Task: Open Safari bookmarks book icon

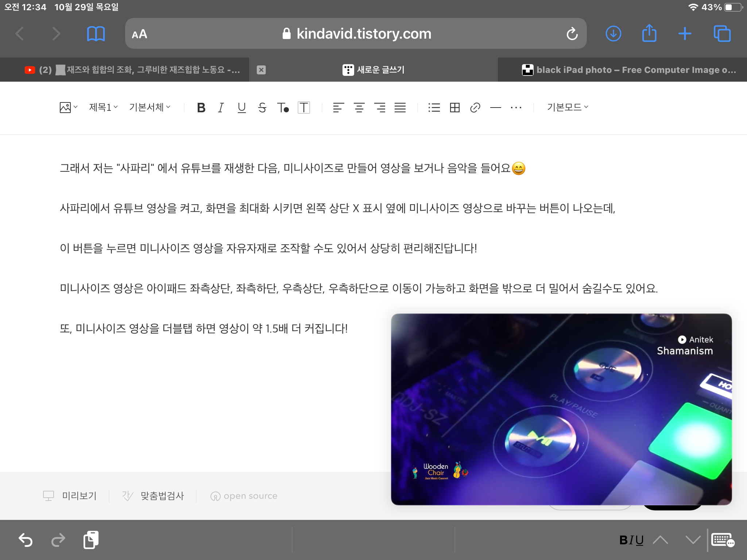Action: (x=96, y=34)
